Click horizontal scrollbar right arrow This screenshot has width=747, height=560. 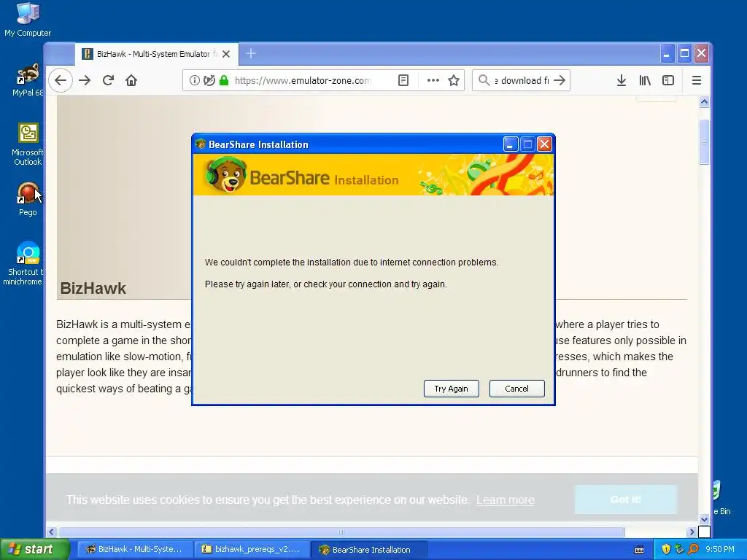point(692,532)
